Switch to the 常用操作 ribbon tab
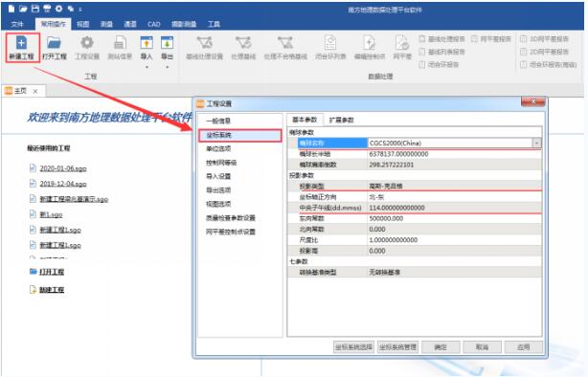 pos(53,24)
